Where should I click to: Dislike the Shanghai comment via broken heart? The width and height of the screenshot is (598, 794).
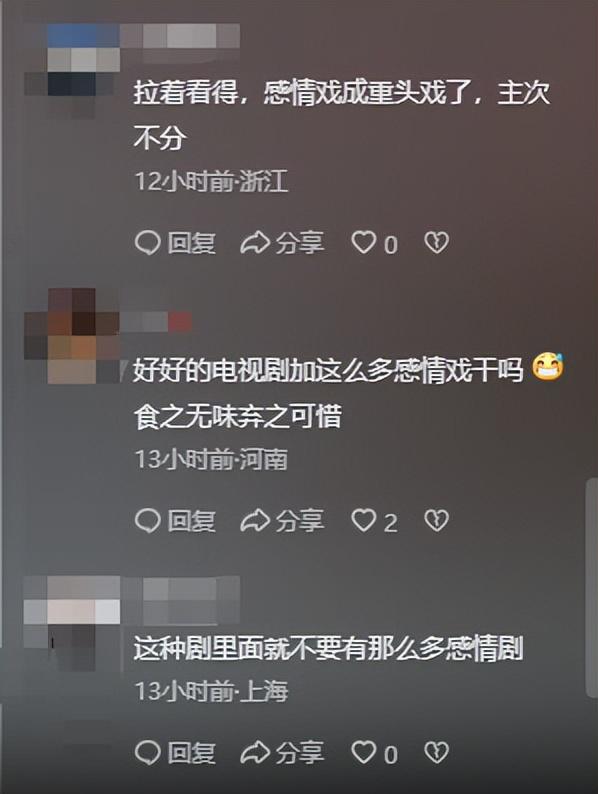coord(436,752)
